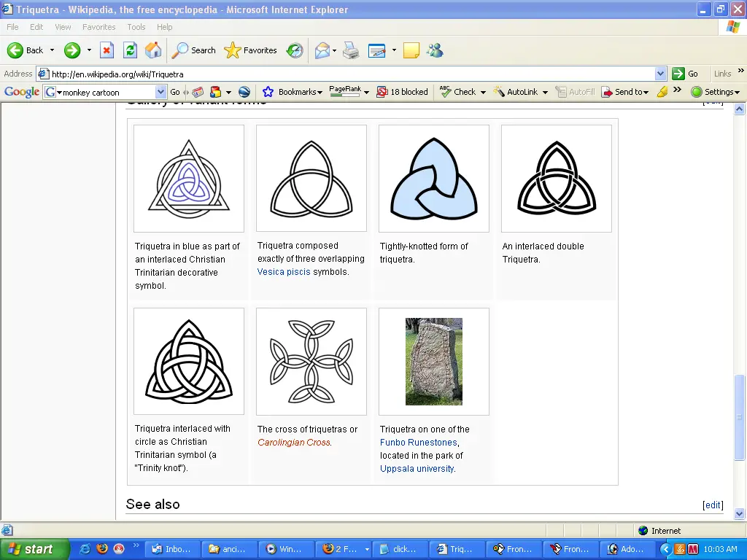Click the 18 blocked popup blocker button

[402, 92]
